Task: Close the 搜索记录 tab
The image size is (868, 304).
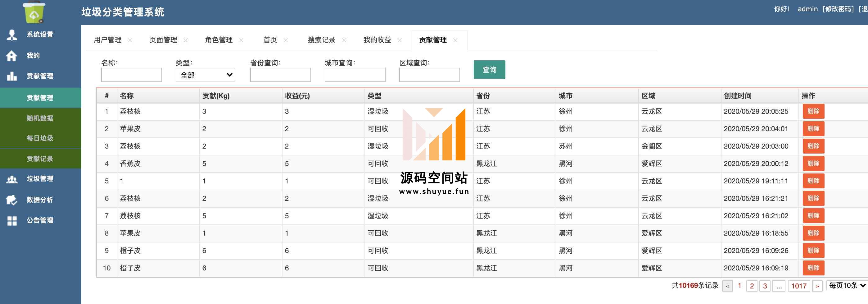Action: tap(344, 40)
